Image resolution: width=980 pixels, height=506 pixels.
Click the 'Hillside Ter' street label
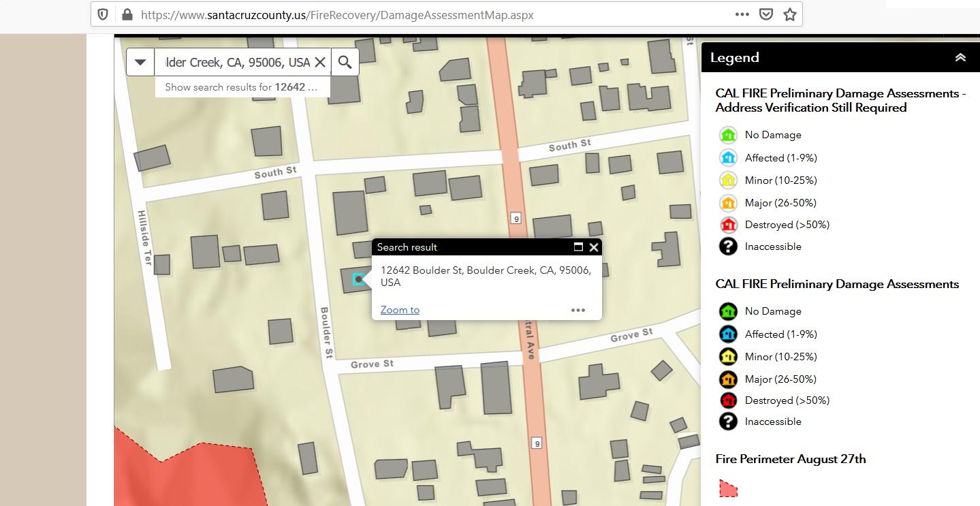pos(144,237)
